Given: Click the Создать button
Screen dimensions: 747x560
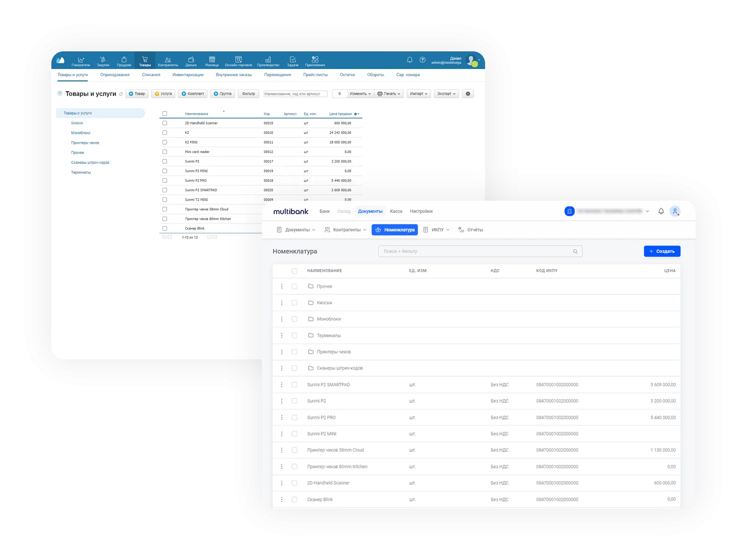Looking at the screenshot, I should pos(662,252).
